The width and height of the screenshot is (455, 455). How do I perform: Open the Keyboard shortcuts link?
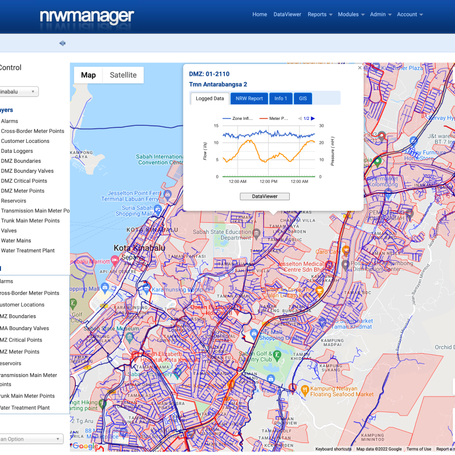[333, 449]
